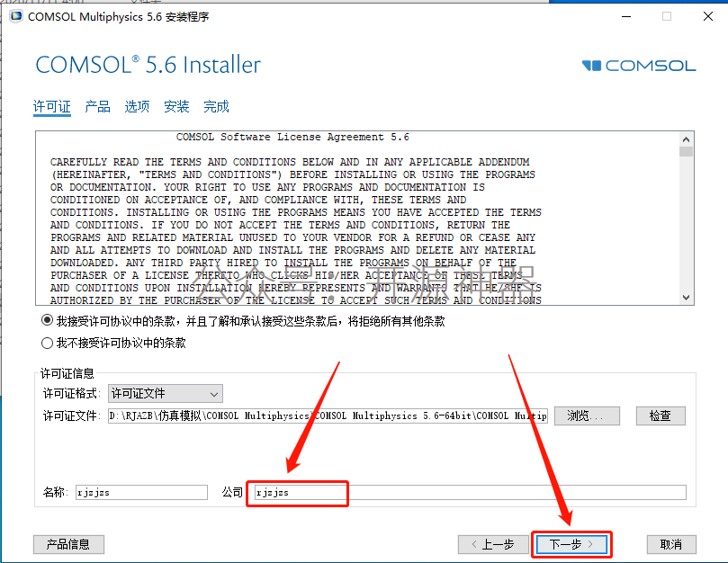Viewport: 728px width, 563px height.
Task: Switch to the 选项 tab
Action: click(x=137, y=107)
